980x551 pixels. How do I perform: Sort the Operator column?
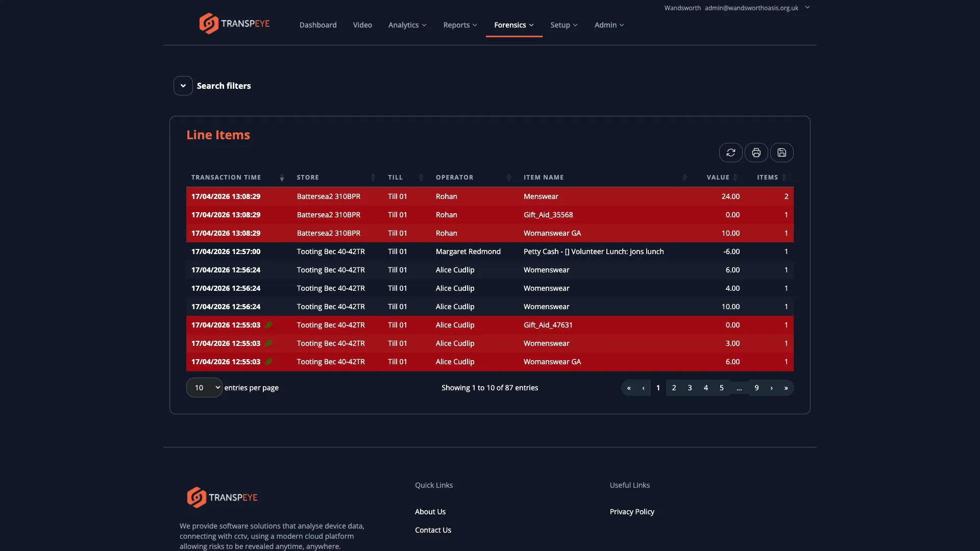508,177
